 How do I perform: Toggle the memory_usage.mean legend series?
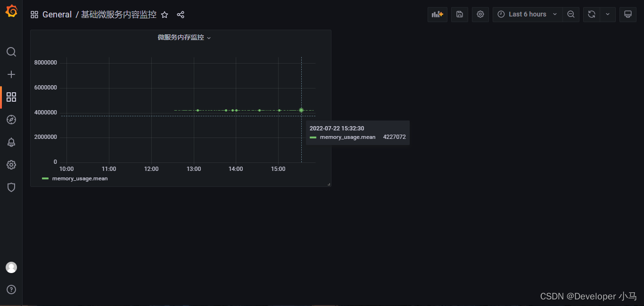coord(80,178)
